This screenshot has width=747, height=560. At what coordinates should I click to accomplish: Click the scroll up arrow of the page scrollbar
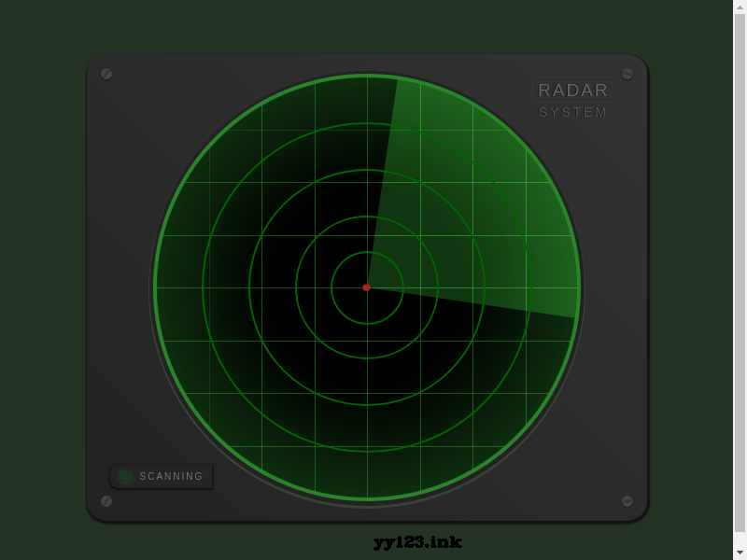[740, 7]
